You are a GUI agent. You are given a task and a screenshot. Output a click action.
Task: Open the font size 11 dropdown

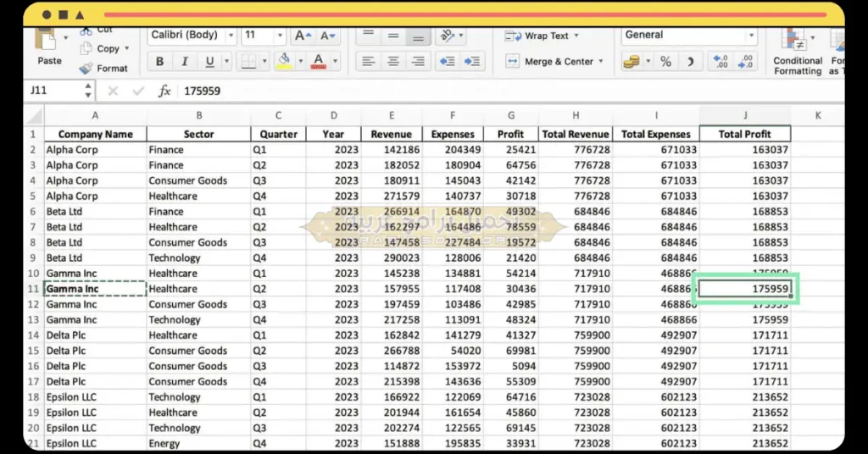click(280, 36)
